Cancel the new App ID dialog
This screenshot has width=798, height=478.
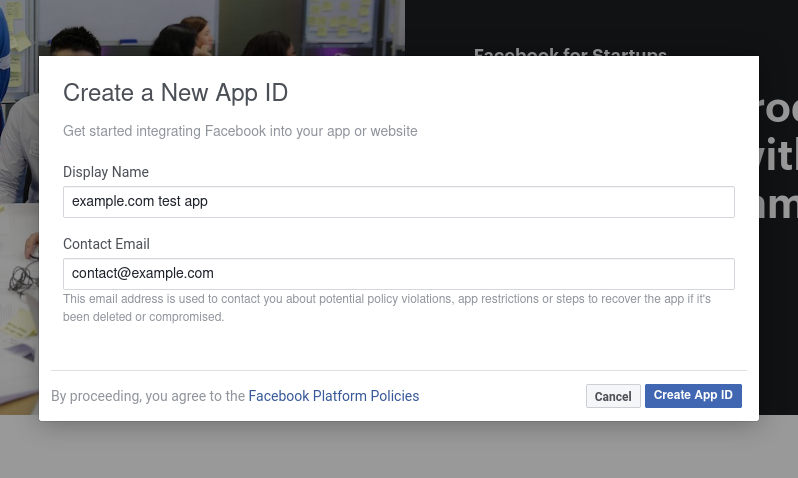click(613, 396)
